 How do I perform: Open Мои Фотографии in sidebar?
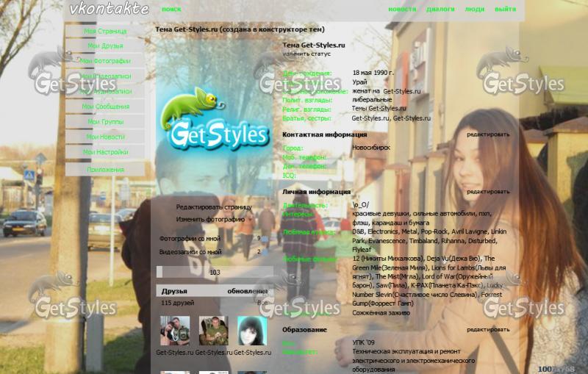(105, 61)
